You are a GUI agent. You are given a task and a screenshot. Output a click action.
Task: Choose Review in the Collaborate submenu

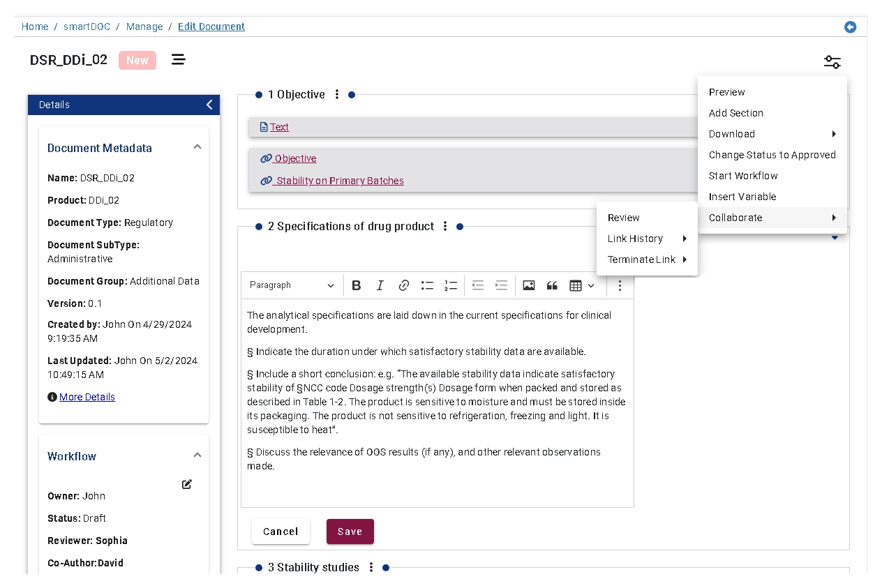click(x=623, y=218)
